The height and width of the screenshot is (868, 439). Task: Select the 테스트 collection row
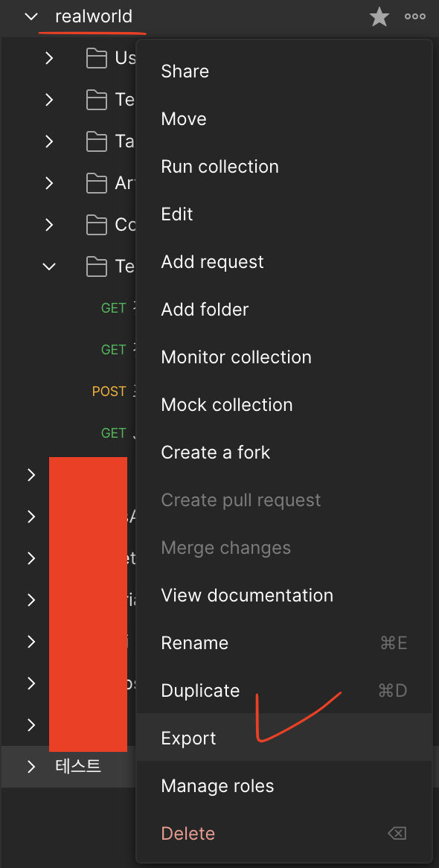pyautogui.click(x=68, y=767)
